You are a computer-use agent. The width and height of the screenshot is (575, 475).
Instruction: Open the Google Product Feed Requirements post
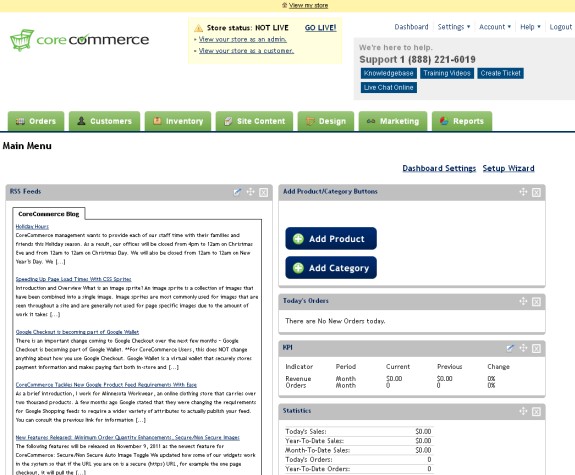[x=106, y=385]
